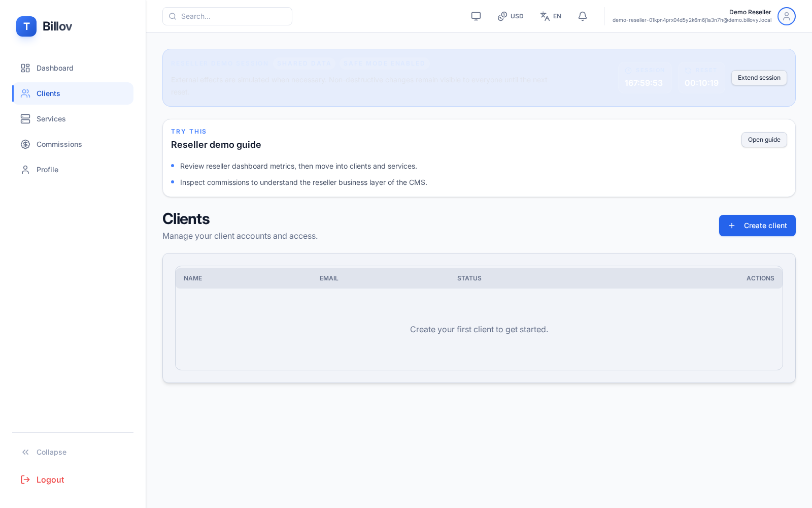Navigate to Services in the sidebar
The height and width of the screenshot is (508, 812).
click(51, 119)
